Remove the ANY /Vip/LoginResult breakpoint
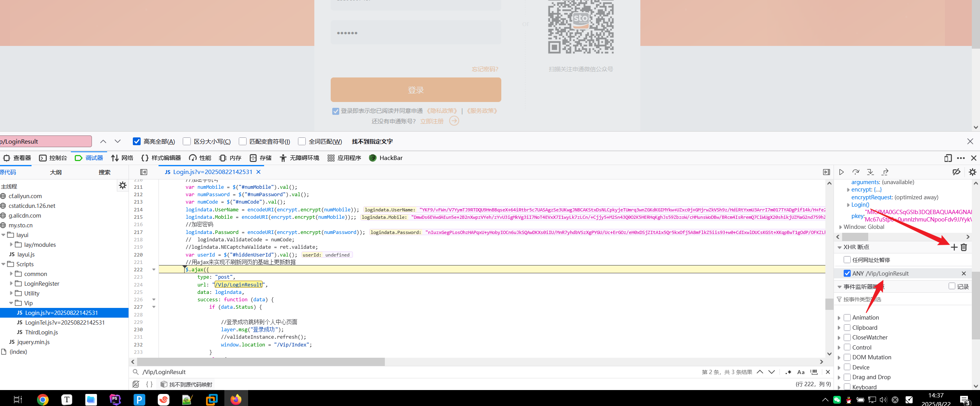The width and height of the screenshot is (980, 406). pyautogui.click(x=964, y=274)
